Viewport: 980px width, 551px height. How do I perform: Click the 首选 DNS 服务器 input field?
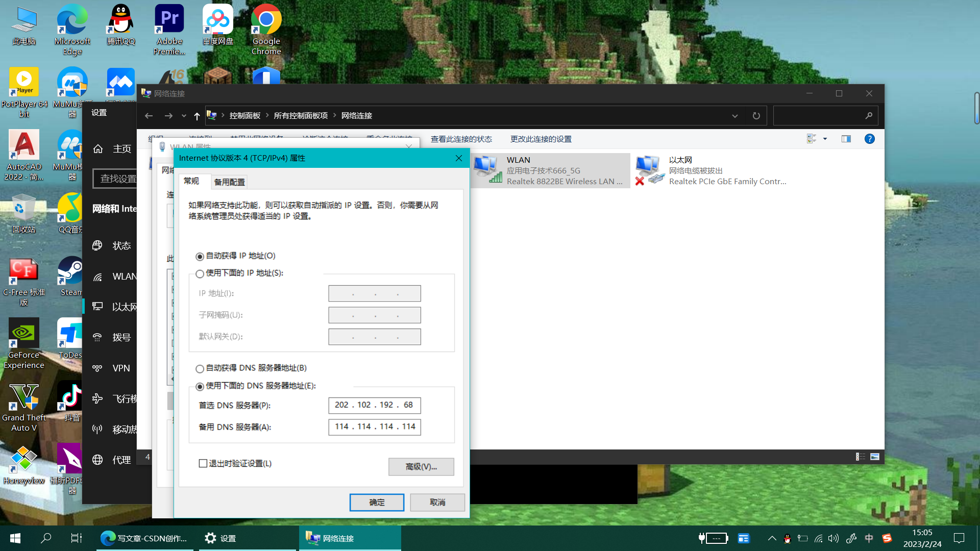tap(374, 405)
